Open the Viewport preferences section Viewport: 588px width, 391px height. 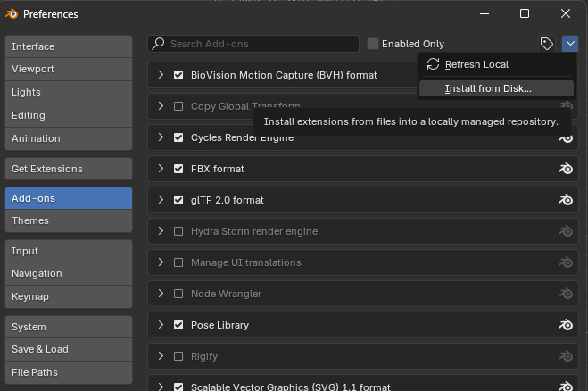pyautogui.click(x=69, y=69)
